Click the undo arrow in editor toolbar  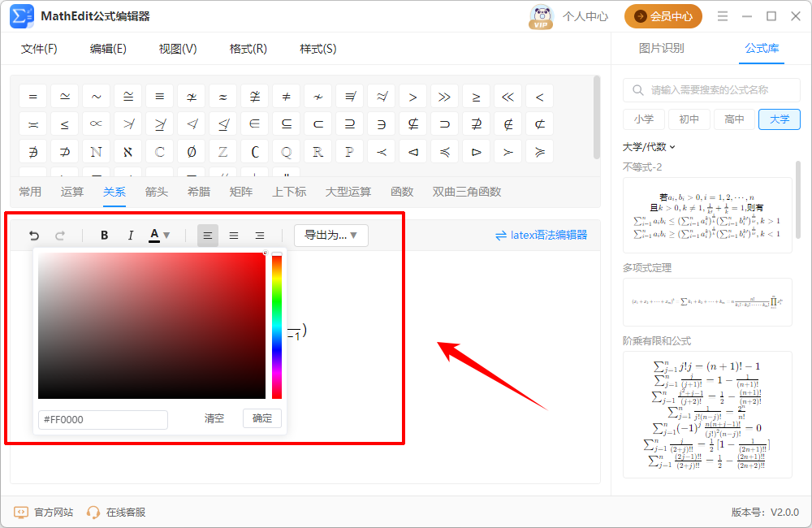pyautogui.click(x=34, y=236)
